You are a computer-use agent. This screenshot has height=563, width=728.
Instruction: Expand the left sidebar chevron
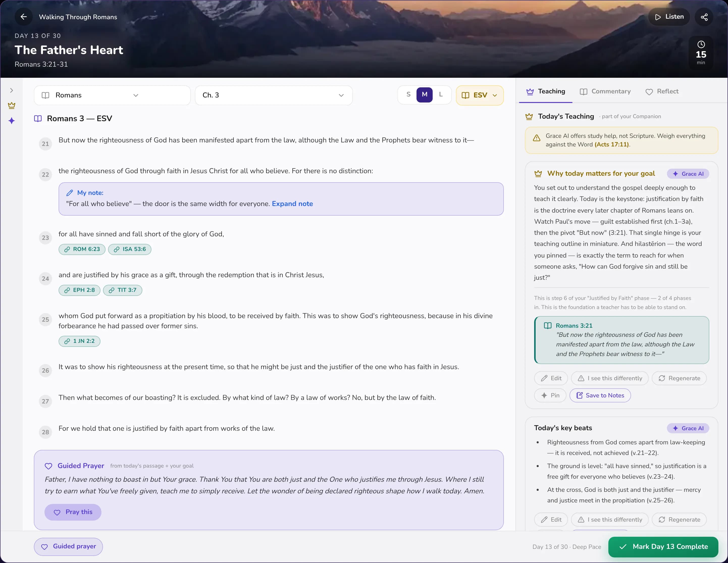tap(12, 90)
